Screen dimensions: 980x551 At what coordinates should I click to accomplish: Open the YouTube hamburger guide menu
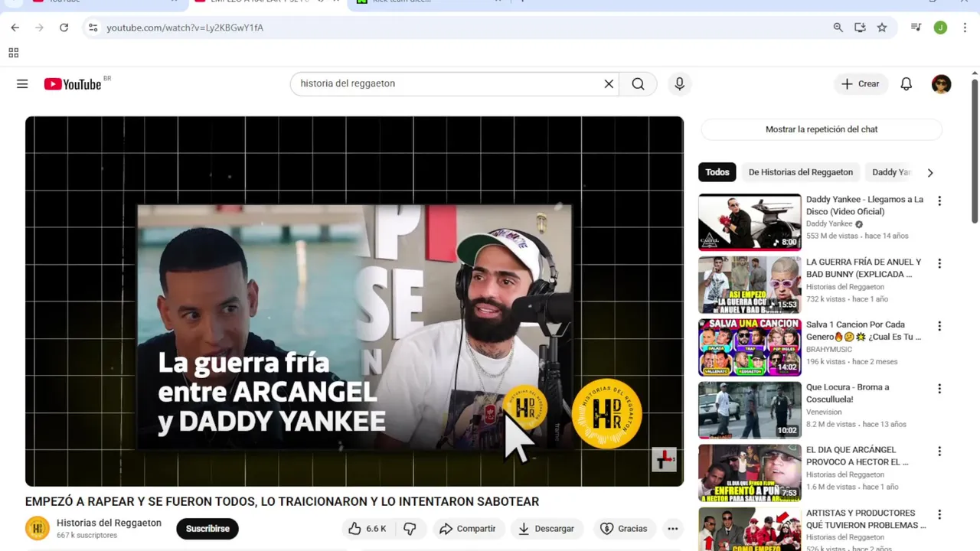tap(22, 84)
